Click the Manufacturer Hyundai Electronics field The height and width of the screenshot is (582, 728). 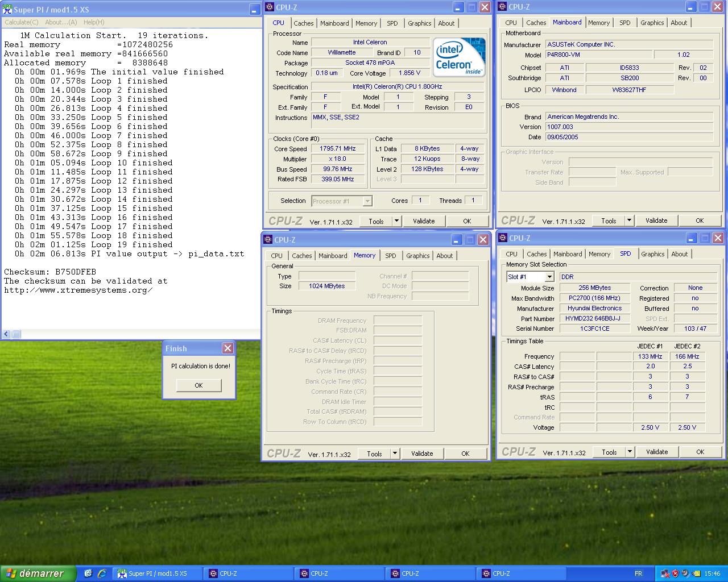(594, 308)
